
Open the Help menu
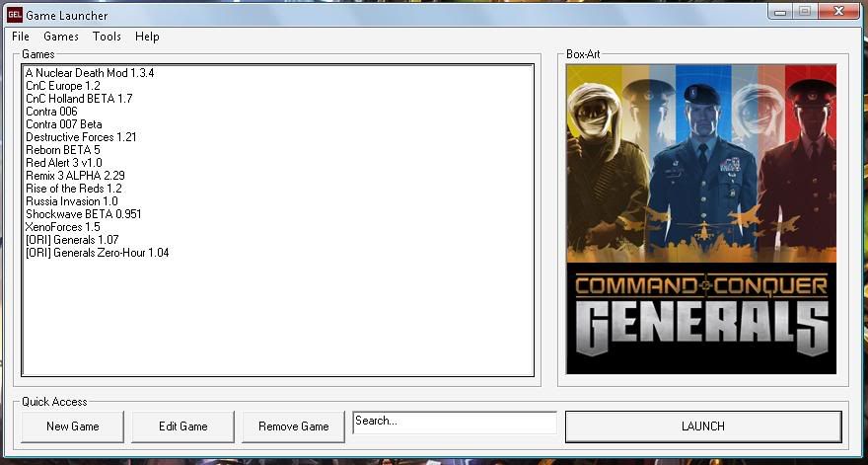pyautogui.click(x=147, y=37)
